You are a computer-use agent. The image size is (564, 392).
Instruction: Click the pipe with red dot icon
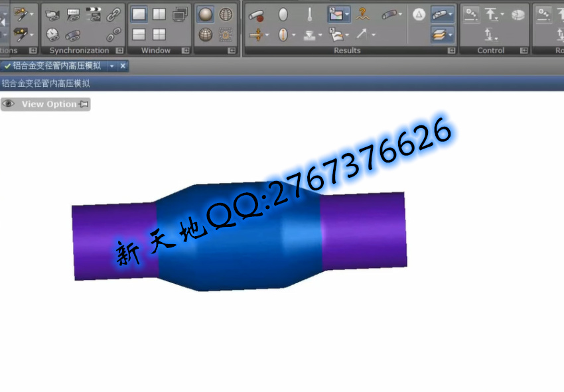[x=255, y=14]
